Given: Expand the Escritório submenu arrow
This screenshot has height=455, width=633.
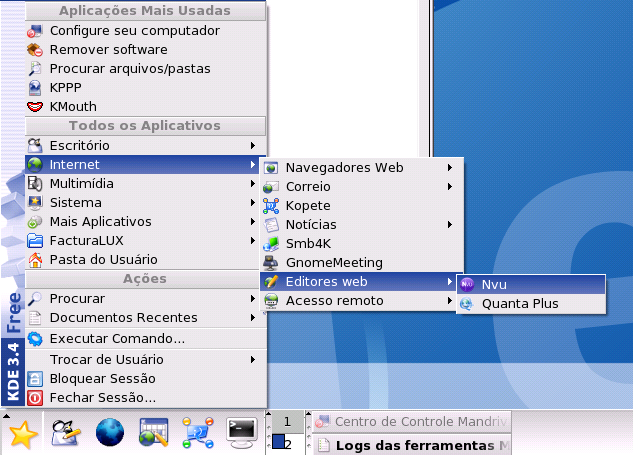Looking at the screenshot, I should tap(253, 145).
